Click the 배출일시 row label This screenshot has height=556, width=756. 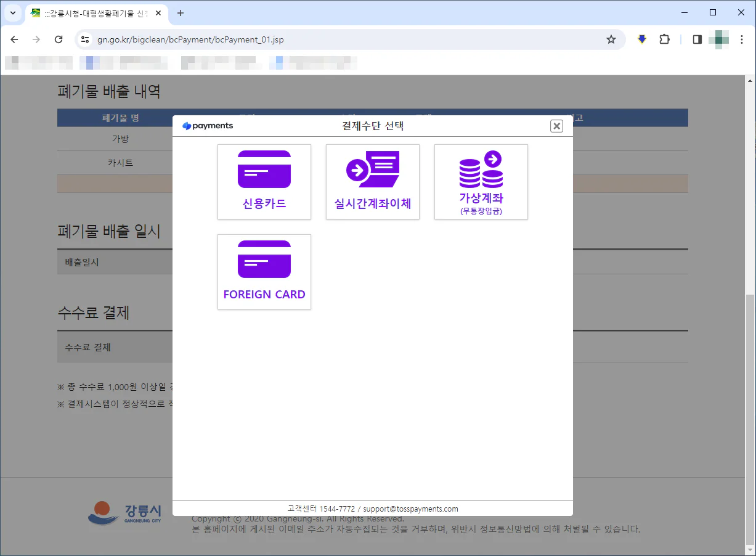click(x=82, y=262)
